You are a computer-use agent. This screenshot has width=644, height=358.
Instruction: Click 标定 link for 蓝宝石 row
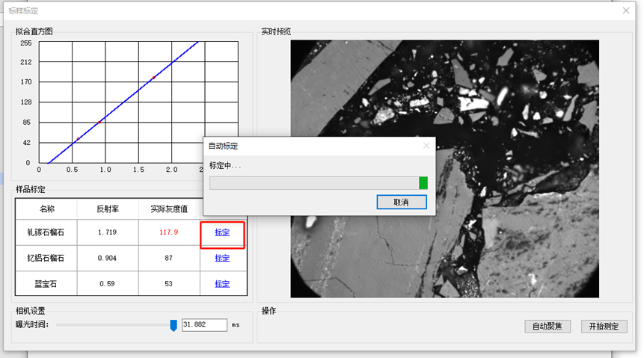222,284
